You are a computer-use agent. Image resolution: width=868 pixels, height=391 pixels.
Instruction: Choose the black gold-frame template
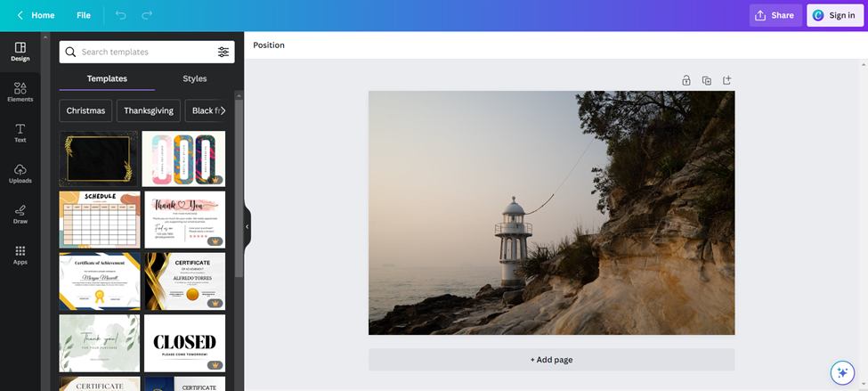99,159
